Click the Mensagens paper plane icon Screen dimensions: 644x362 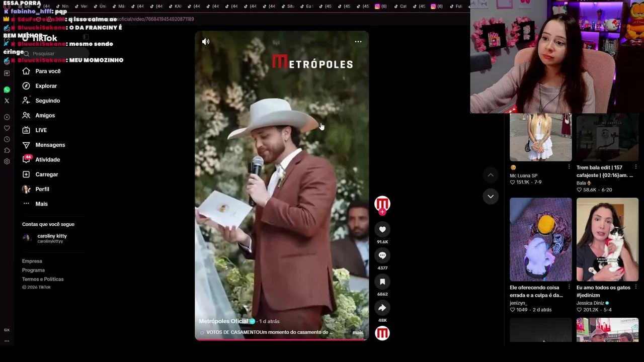click(x=26, y=145)
